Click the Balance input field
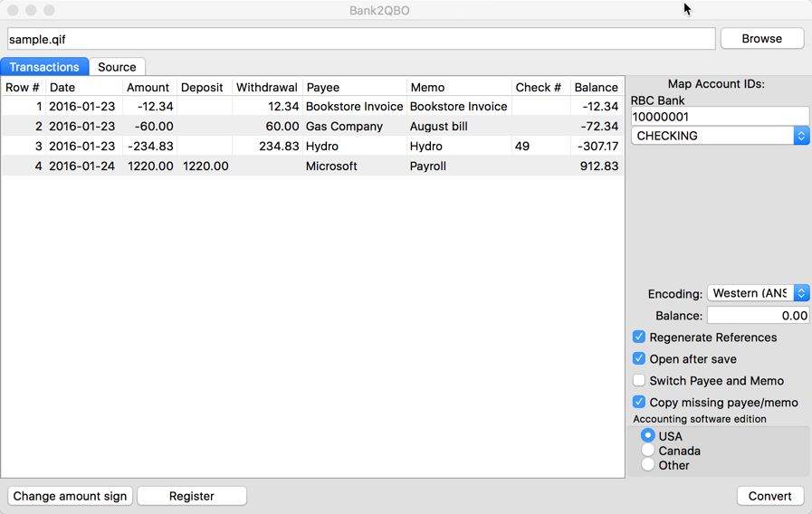 [x=759, y=315]
